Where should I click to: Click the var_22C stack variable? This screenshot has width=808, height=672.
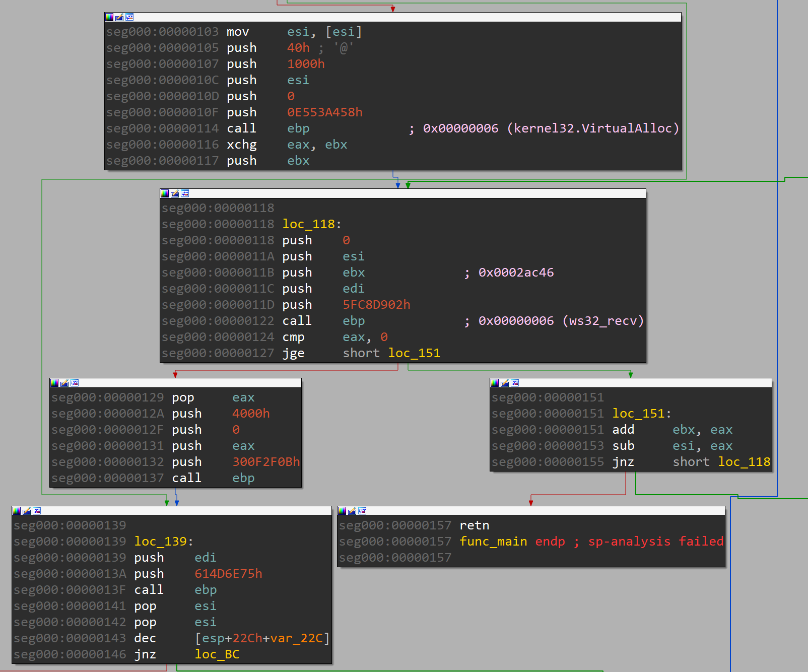pyautogui.click(x=296, y=638)
